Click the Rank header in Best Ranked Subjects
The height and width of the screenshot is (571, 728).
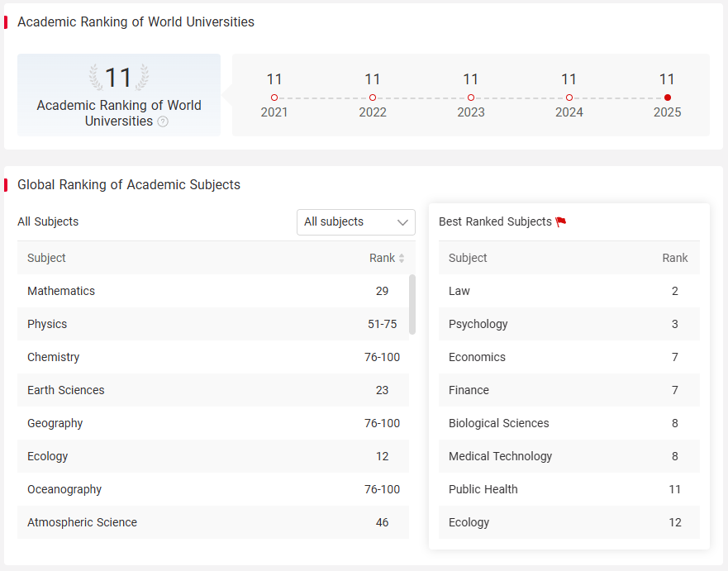pos(675,258)
